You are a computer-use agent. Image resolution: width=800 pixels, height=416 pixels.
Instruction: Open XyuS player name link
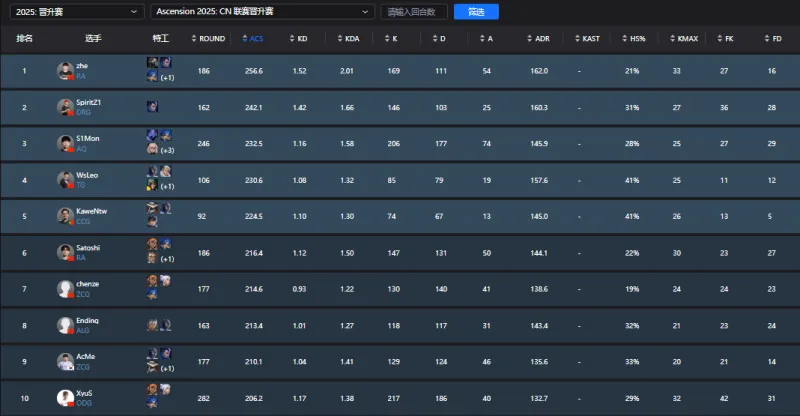[x=86, y=393]
